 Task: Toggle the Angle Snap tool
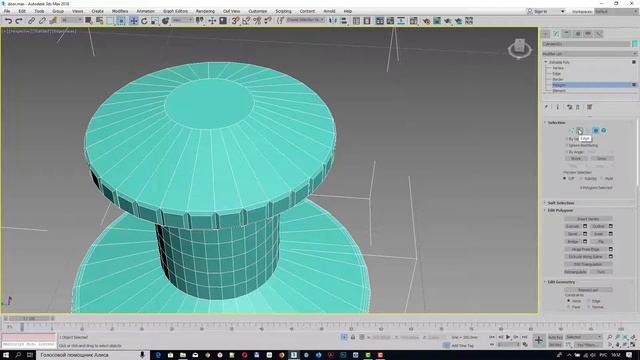pos(246,20)
